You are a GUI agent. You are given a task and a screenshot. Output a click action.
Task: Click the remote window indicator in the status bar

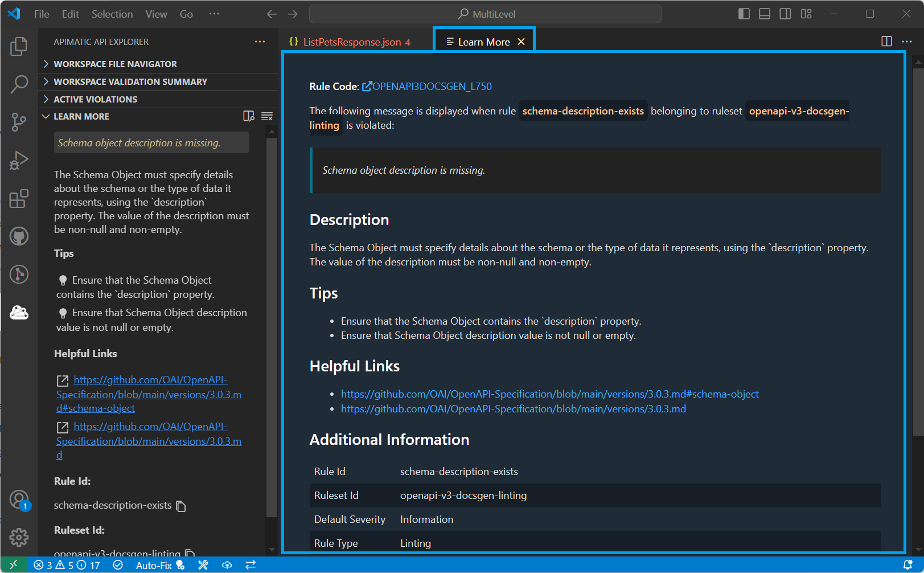click(14, 565)
